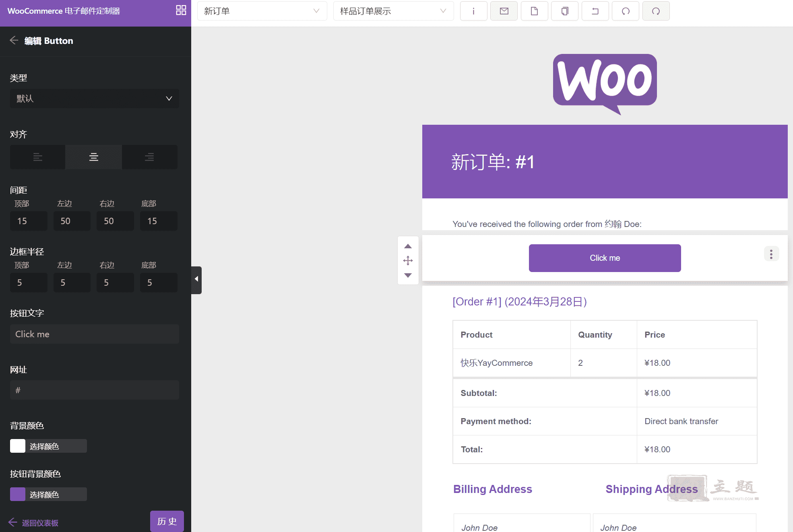
Task: Click the 新订单: #1 header title
Action: tap(493, 162)
